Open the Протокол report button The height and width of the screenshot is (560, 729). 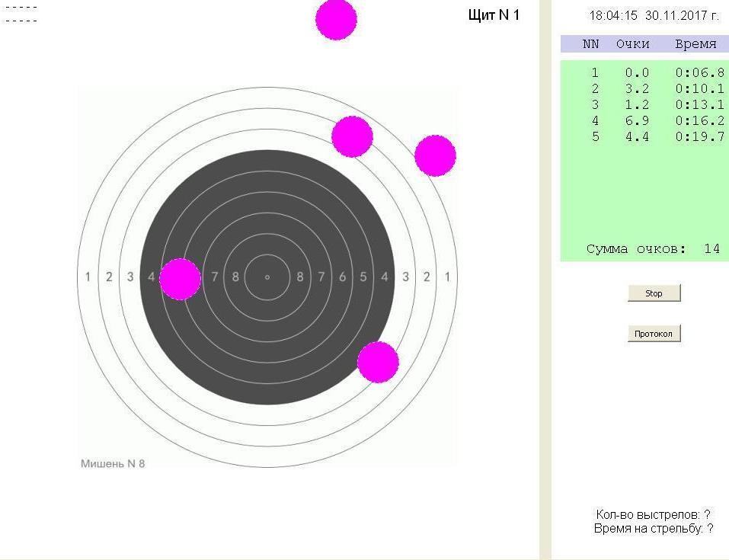653,334
